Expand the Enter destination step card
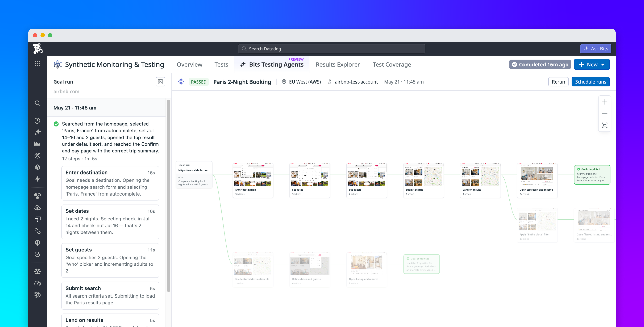644x327 pixels. [x=110, y=183]
